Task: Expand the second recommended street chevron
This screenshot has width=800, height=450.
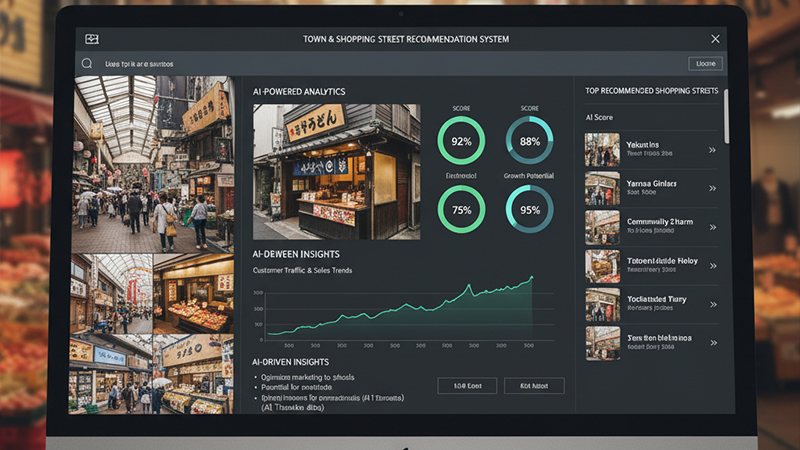Action: (712, 189)
